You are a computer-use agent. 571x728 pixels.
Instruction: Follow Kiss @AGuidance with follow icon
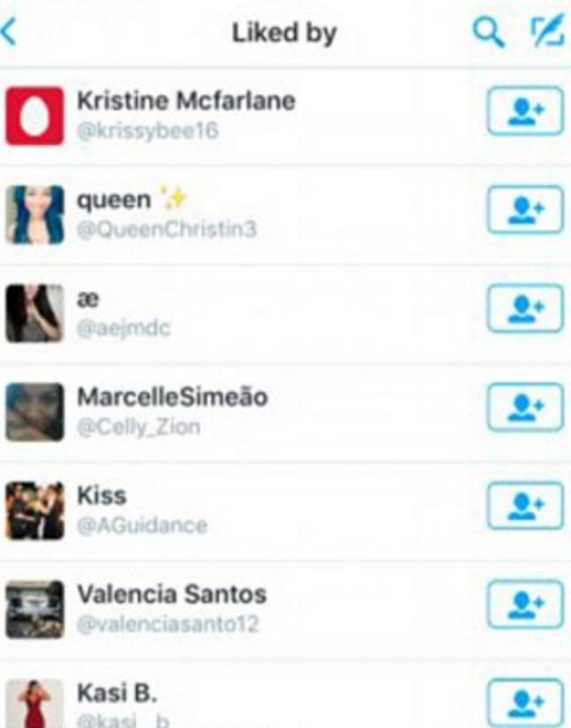525,506
